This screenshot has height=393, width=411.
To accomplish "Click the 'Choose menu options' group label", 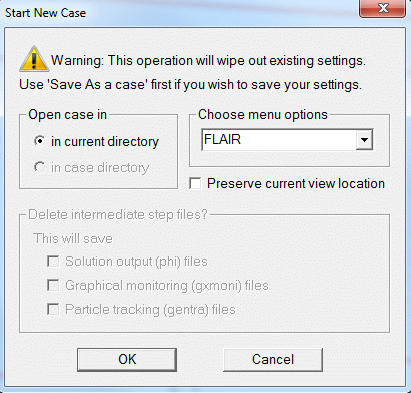I will pos(263,115).
